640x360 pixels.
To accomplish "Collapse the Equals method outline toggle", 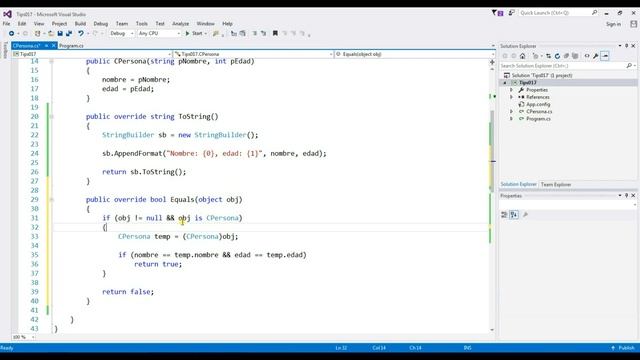I will (51, 200).
